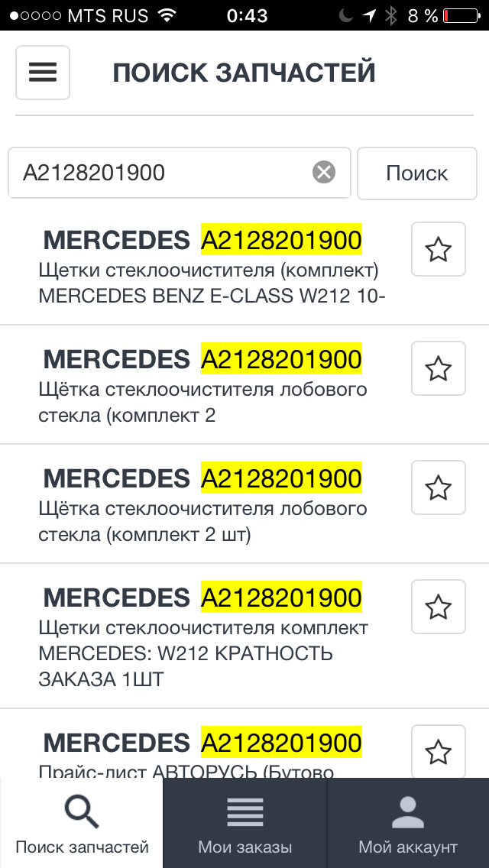Star the 'комплект 2 шт' result

(x=438, y=487)
